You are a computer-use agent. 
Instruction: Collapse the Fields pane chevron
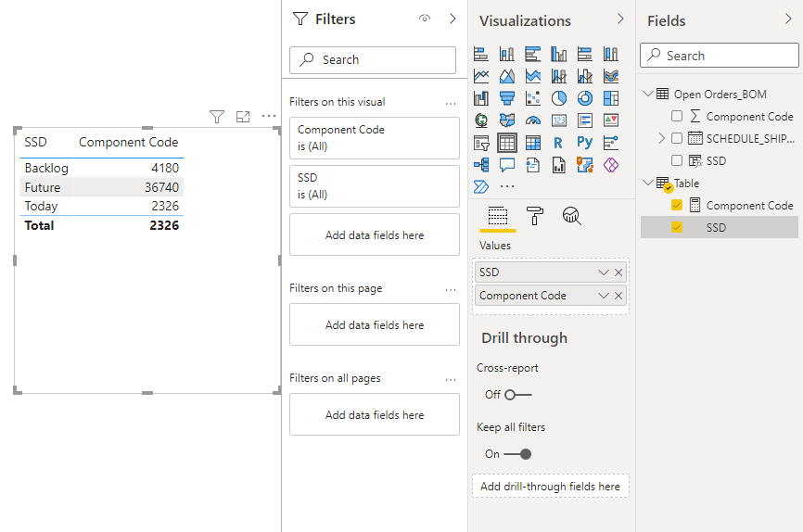point(788,19)
